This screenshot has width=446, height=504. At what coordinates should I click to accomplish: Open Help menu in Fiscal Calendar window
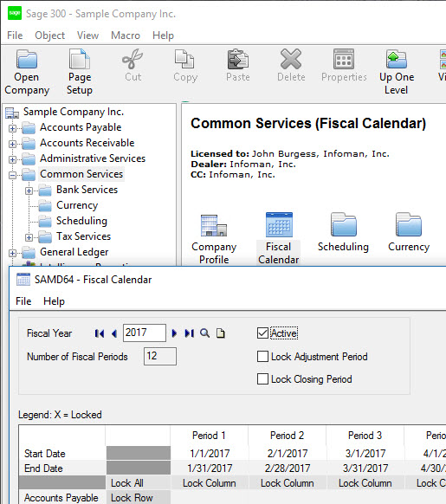pyautogui.click(x=54, y=301)
